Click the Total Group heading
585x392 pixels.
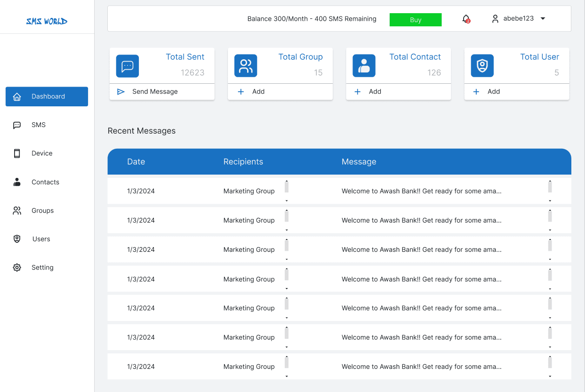[x=301, y=57]
